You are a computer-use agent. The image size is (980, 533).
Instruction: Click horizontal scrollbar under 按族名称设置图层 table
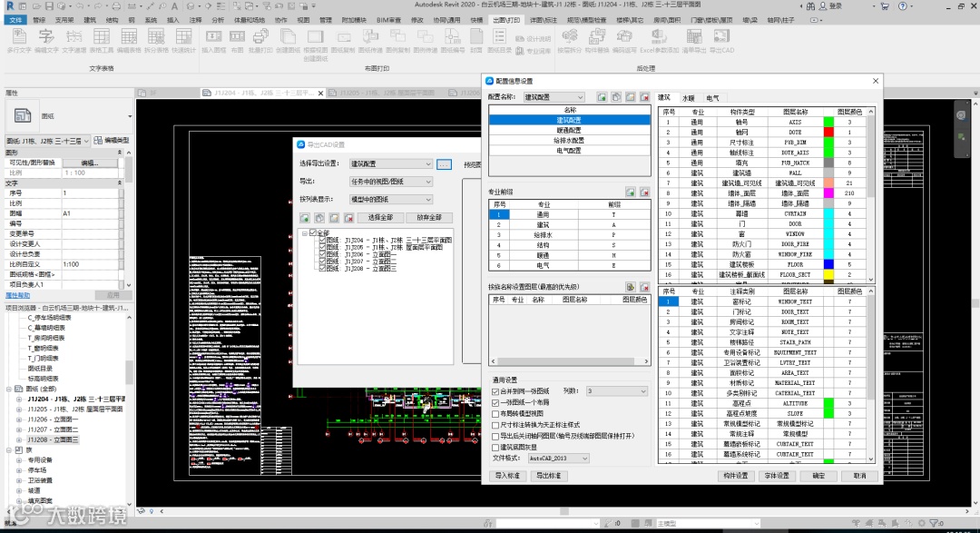569,361
